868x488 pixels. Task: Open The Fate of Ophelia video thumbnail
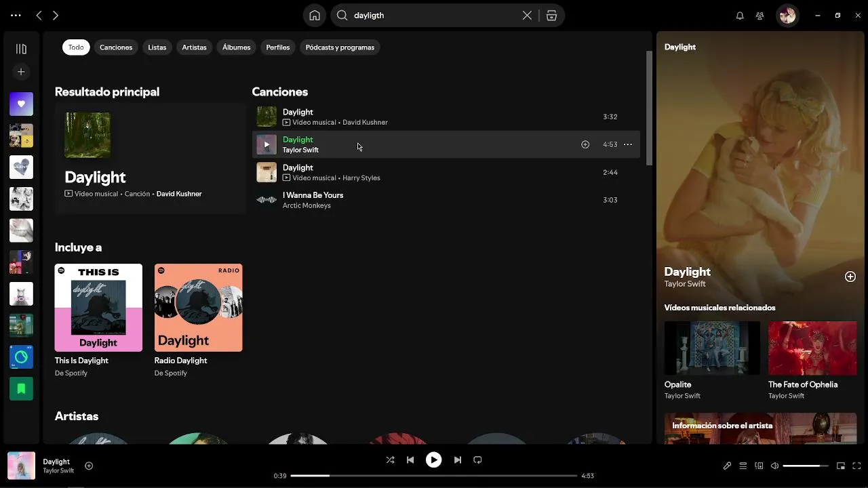812,348
